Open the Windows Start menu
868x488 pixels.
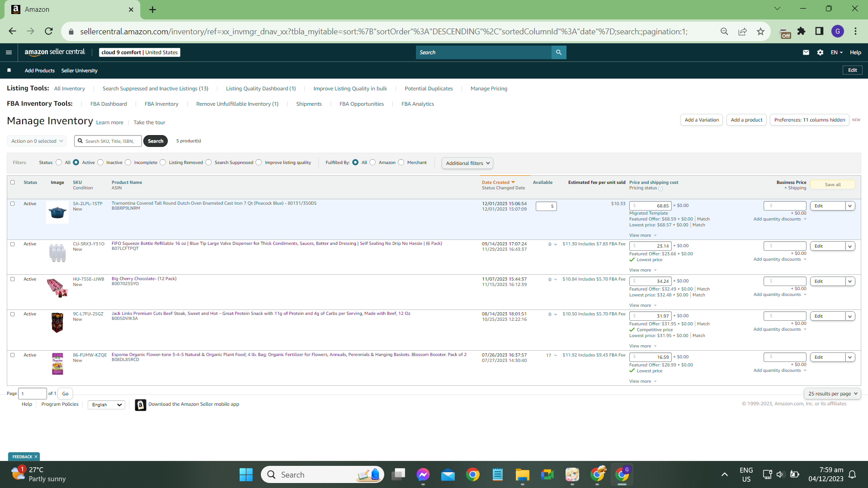[246, 474]
